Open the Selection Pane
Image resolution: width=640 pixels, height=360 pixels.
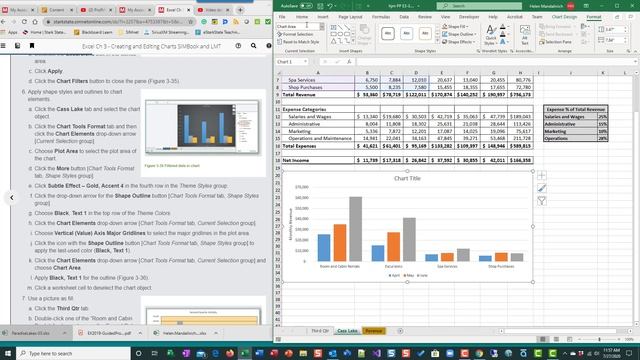click(x=556, y=42)
